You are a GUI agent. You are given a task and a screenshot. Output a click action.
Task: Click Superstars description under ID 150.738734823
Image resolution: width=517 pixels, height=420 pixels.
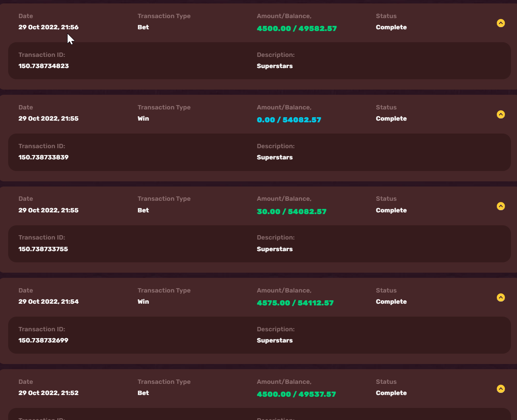pyautogui.click(x=275, y=66)
